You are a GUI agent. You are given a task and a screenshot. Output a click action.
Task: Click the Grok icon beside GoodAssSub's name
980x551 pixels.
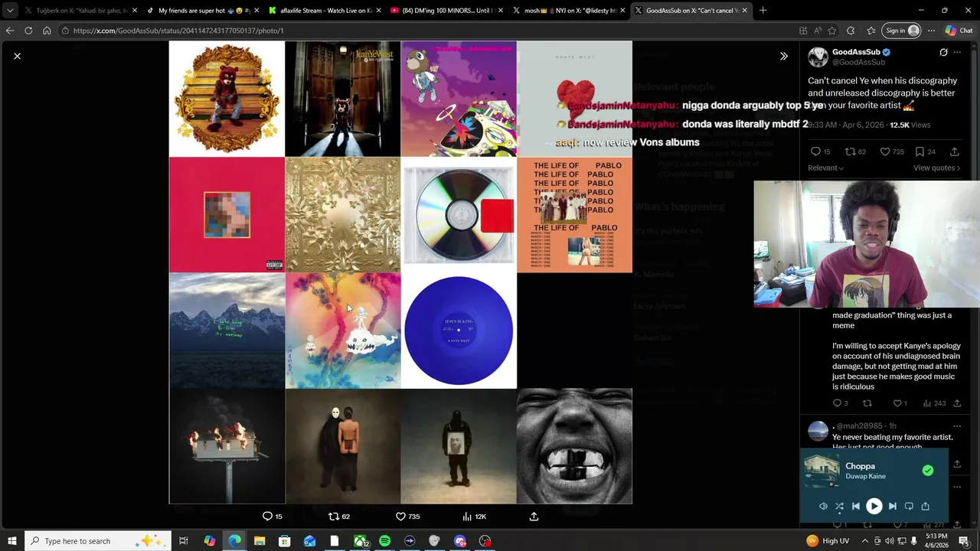(x=943, y=53)
